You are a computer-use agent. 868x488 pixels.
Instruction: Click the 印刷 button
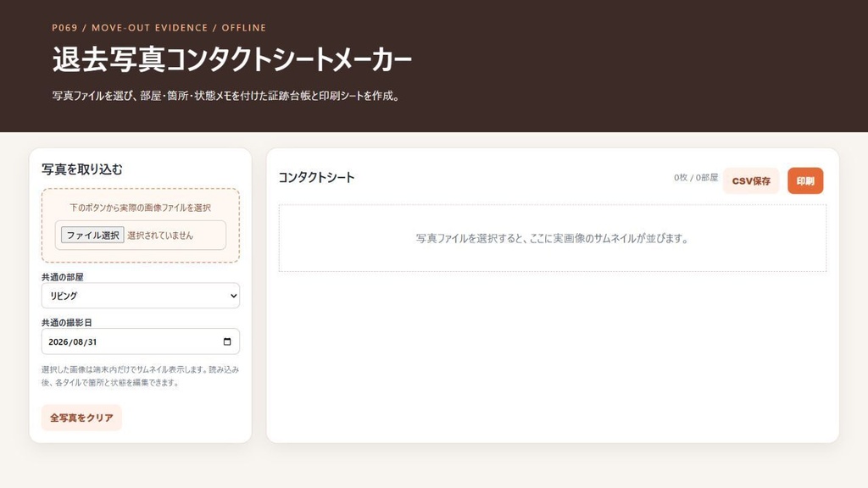click(x=805, y=181)
